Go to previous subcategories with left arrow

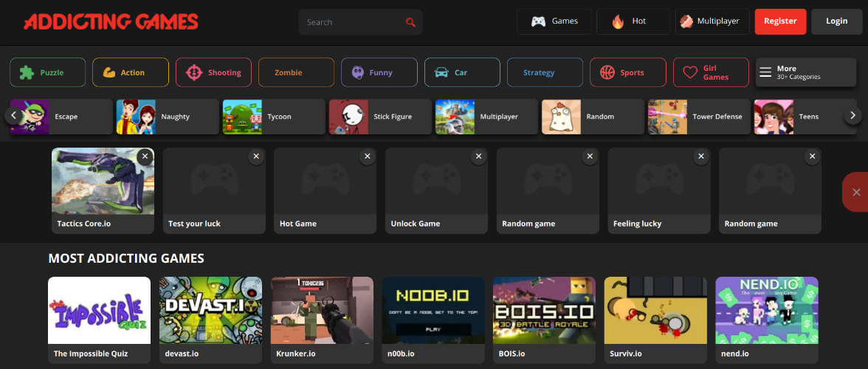(15, 116)
